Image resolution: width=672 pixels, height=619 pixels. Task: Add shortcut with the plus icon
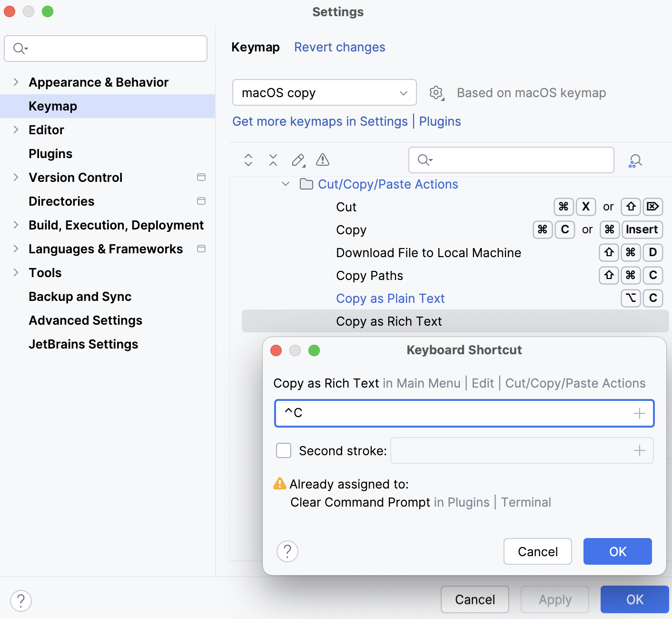point(639,413)
